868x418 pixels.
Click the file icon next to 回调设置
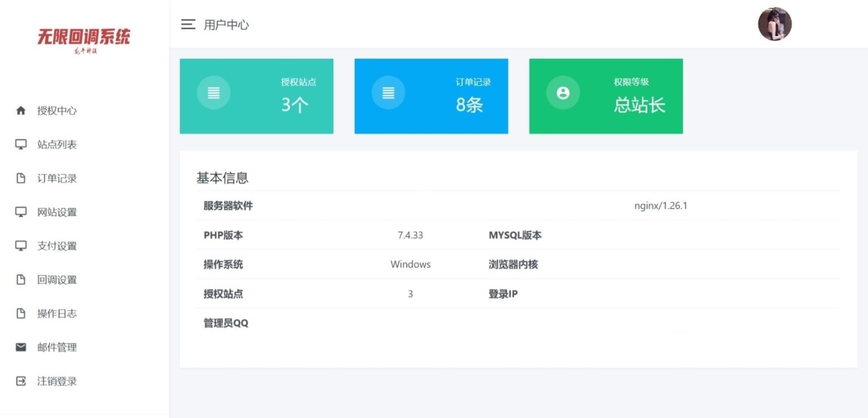click(21, 280)
